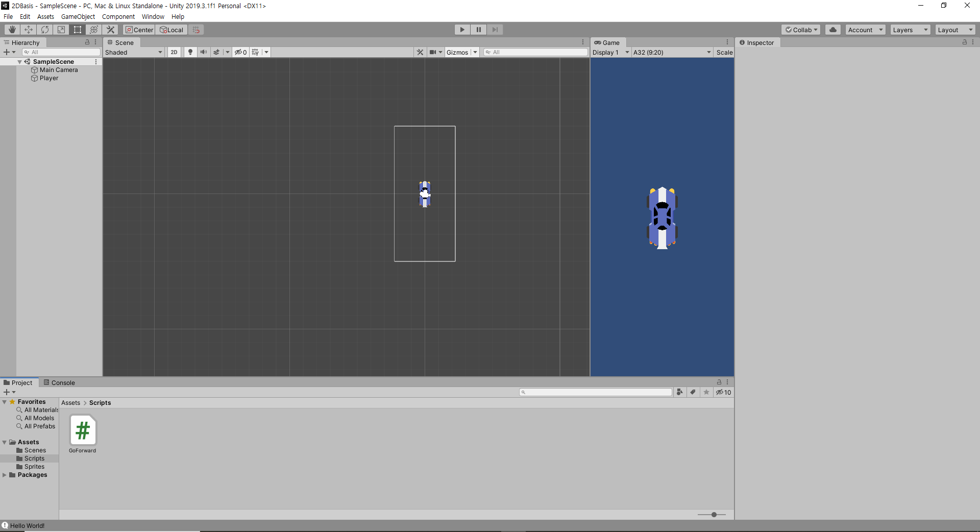Open the Layout dropdown
This screenshot has height=532, width=980.
pos(955,30)
